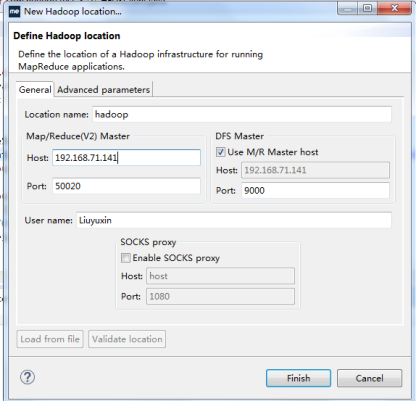
Task: Click the help question mark icon
Action: click(x=27, y=377)
